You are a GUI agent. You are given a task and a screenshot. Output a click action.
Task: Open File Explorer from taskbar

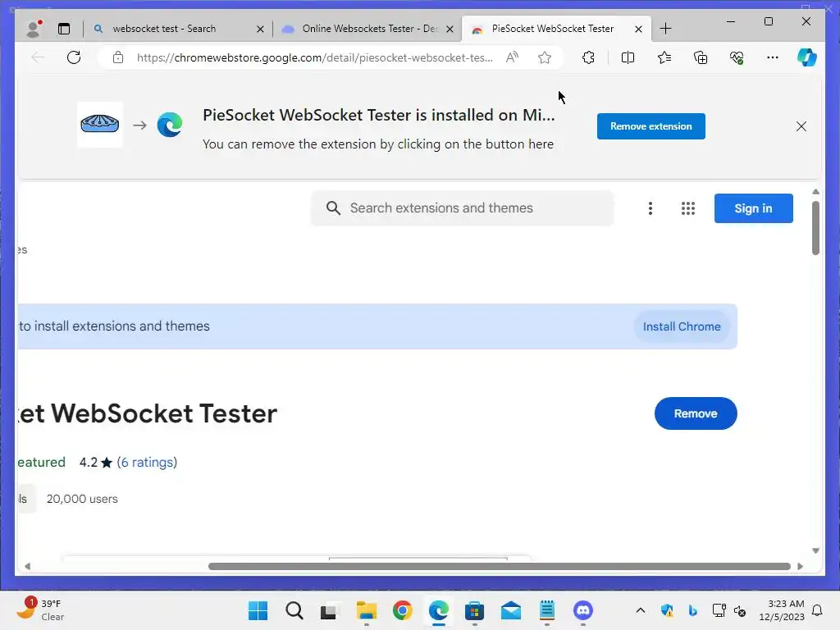[x=367, y=610]
